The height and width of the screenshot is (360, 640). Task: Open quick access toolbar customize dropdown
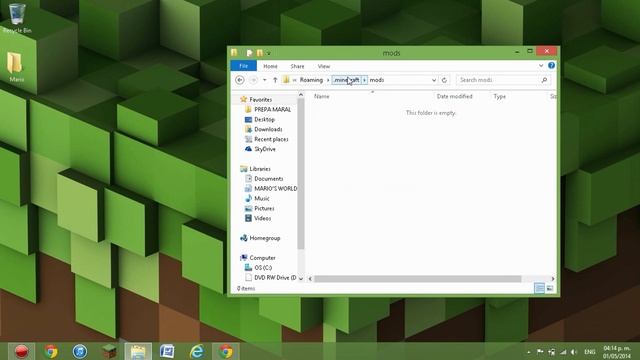[x=269, y=53]
